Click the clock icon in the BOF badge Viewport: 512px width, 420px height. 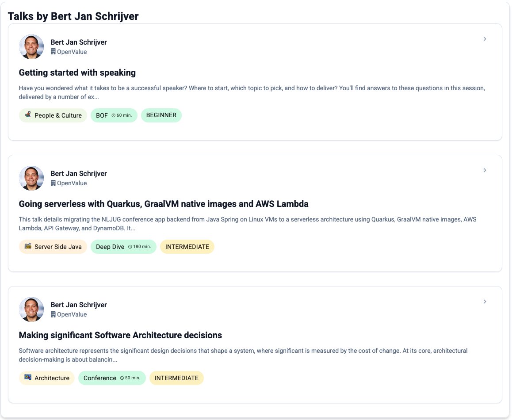[115, 115]
